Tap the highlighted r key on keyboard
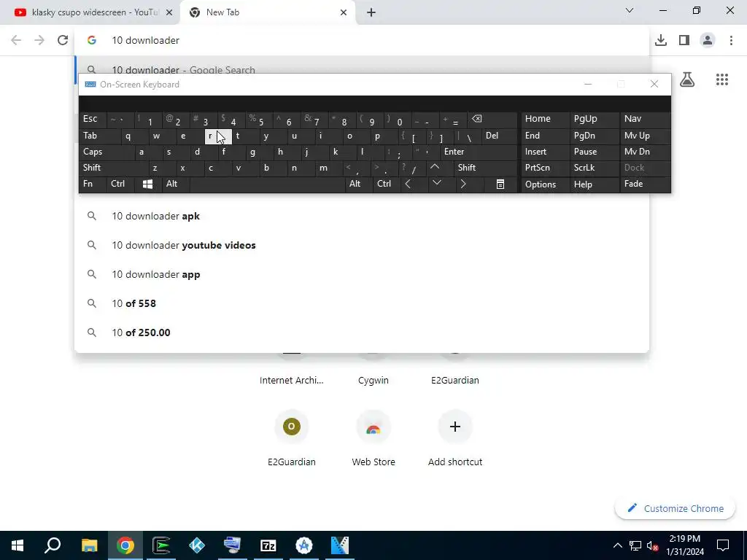Image resolution: width=747 pixels, height=560 pixels. (x=218, y=136)
